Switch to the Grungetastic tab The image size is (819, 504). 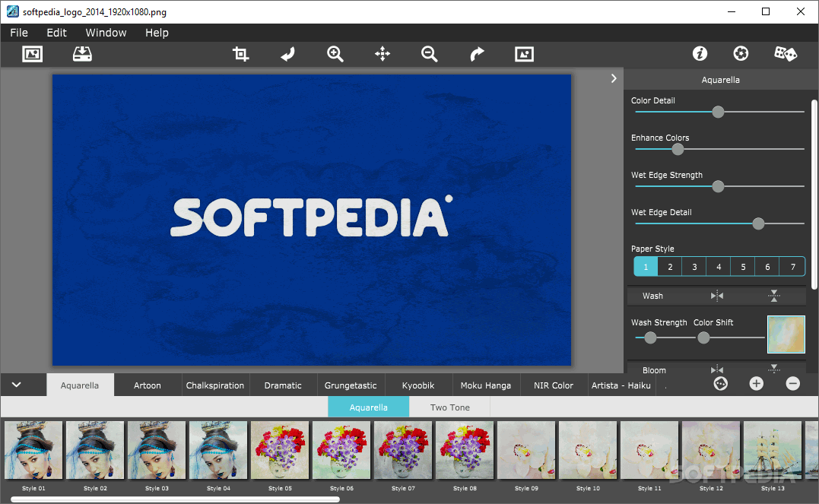351,385
